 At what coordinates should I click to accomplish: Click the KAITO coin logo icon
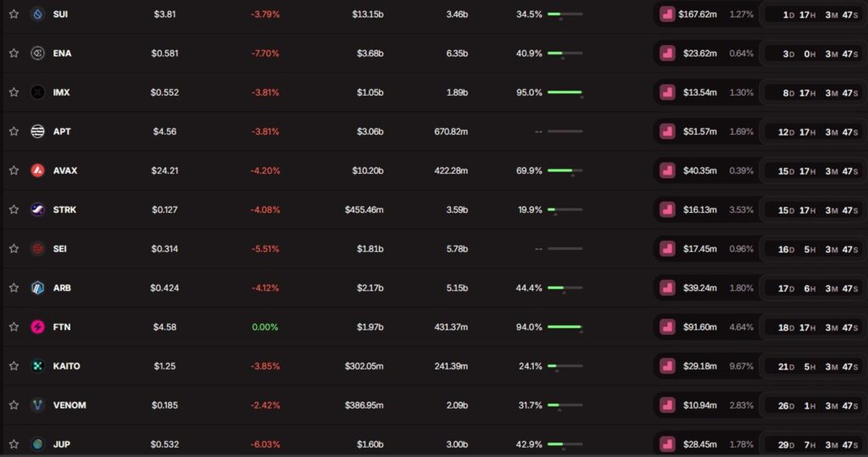37,365
